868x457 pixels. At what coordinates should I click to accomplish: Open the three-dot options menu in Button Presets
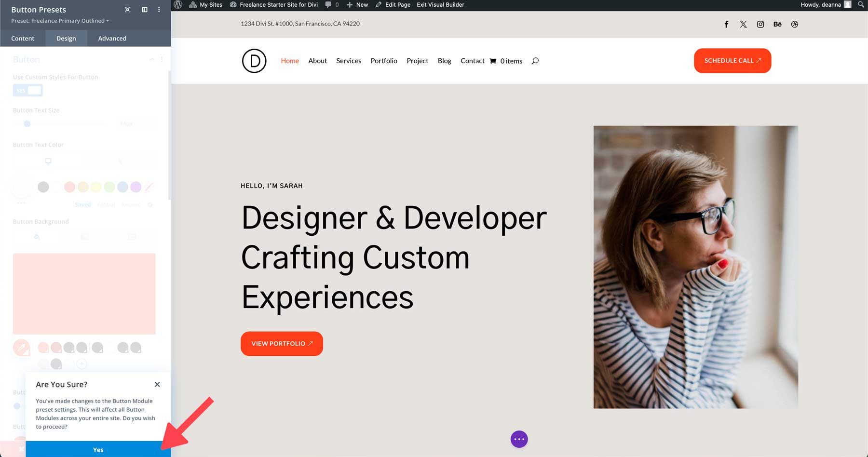tap(159, 9)
